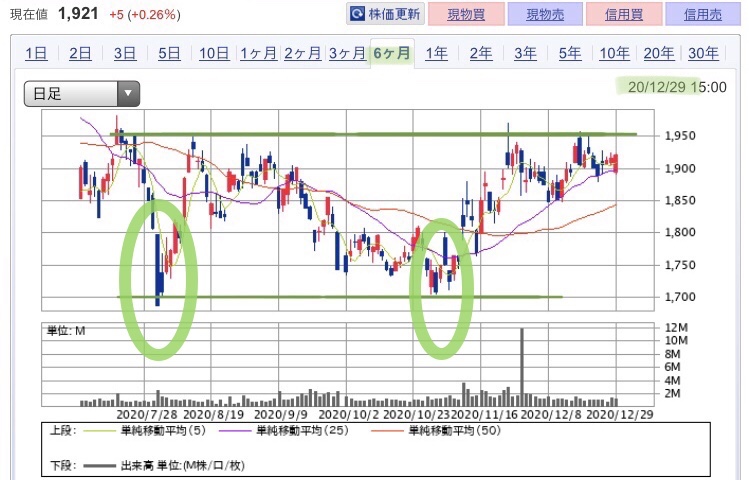Click the 2020/12/29 date label
The width and height of the screenshot is (749, 480).
coord(619,414)
